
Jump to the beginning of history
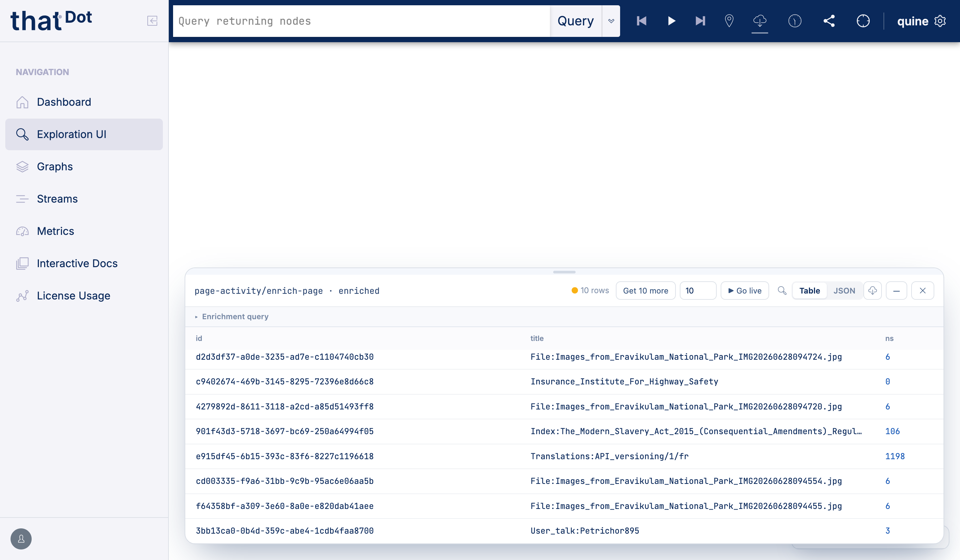642,21
